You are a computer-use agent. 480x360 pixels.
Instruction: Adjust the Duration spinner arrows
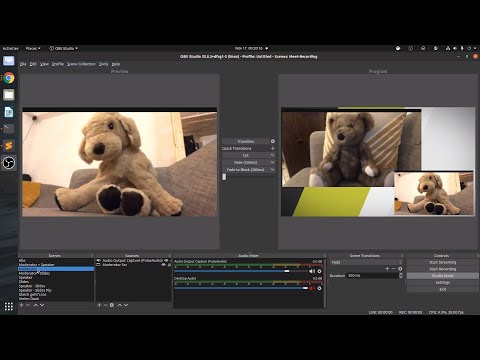401,276
